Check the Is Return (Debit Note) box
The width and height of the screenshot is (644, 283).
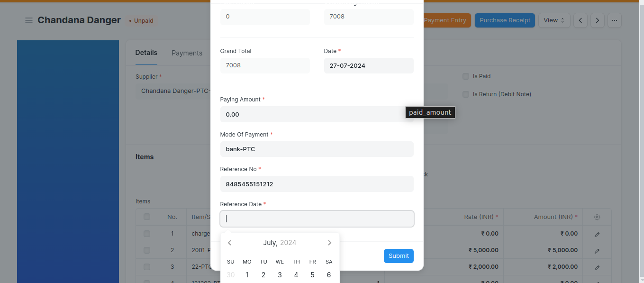pos(466,94)
